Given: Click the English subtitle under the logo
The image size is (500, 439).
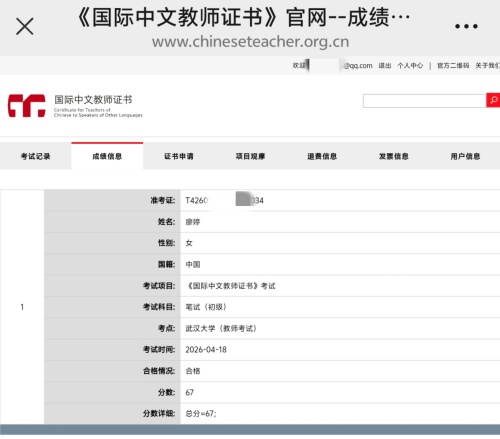Looking at the screenshot, I should 98,113.
